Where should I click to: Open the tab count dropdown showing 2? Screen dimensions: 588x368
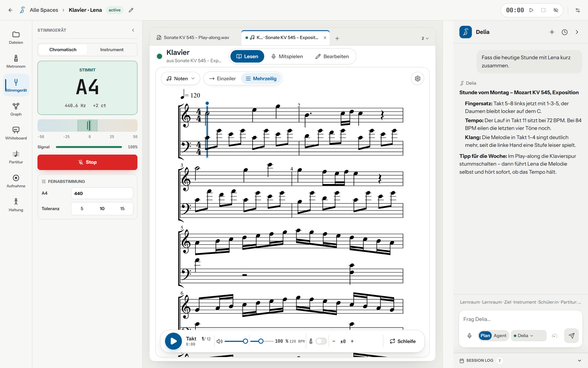[425, 38]
